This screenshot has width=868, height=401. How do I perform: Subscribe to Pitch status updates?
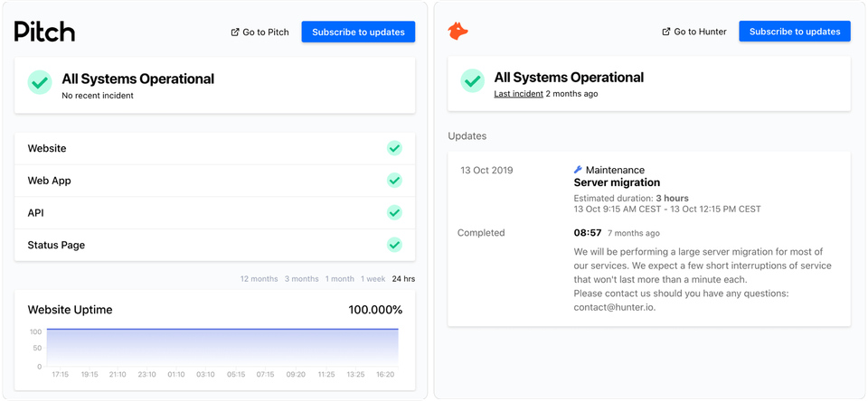pyautogui.click(x=358, y=32)
